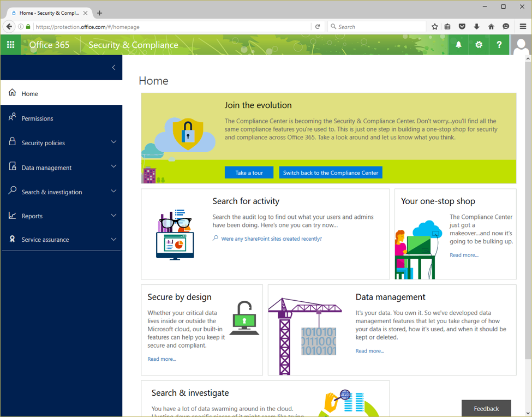Open Service assurance menu item label
This screenshot has height=417, width=532.
45,240
